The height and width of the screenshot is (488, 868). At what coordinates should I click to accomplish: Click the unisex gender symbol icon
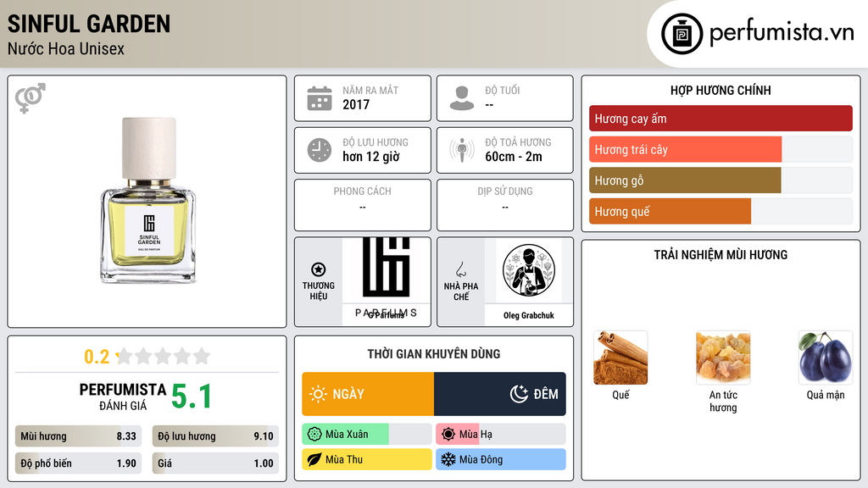tap(31, 98)
